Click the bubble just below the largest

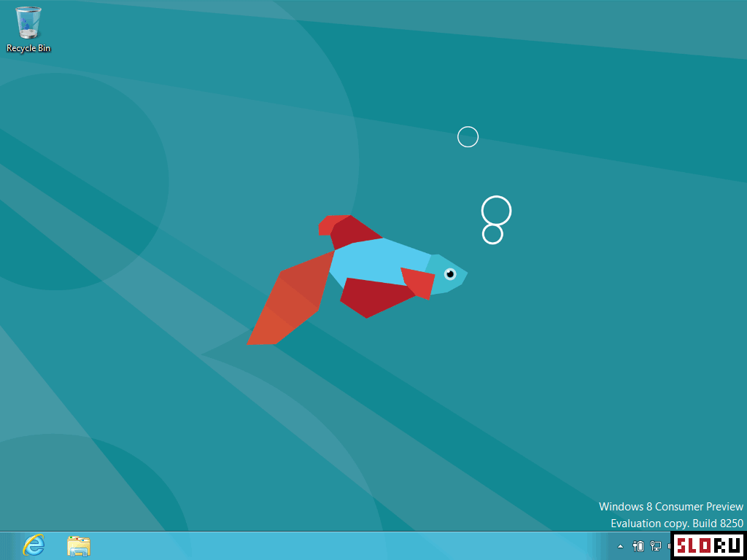(492, 234)
